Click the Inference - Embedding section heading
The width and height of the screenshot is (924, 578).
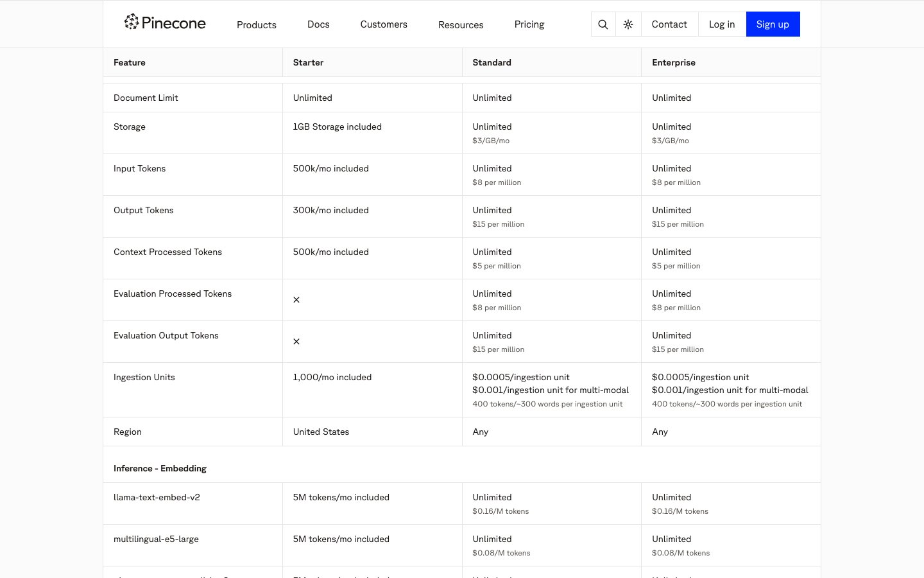point(160,468)
